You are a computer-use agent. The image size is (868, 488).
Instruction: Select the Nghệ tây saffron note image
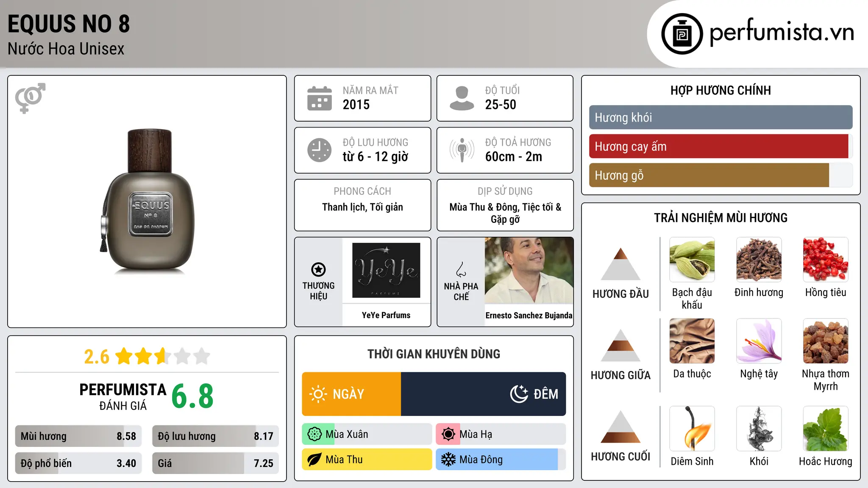(x=759, y=341)
